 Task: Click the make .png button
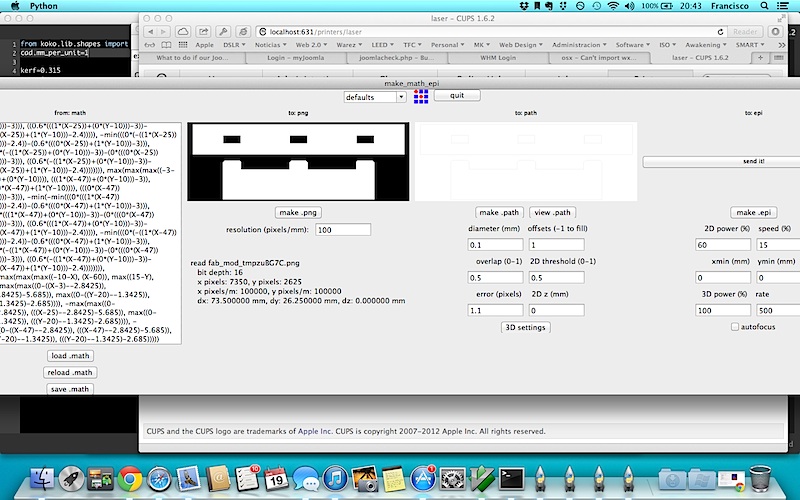coord(298,212)
